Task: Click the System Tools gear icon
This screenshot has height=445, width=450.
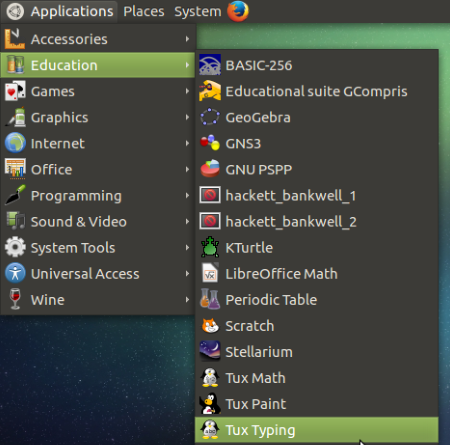Action: pos(15,247)
